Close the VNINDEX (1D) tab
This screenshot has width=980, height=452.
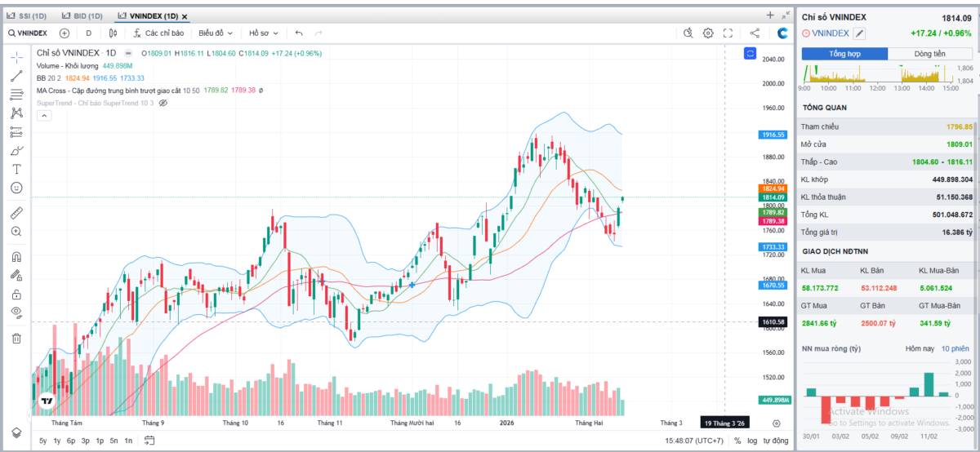(x=184, y=16)
